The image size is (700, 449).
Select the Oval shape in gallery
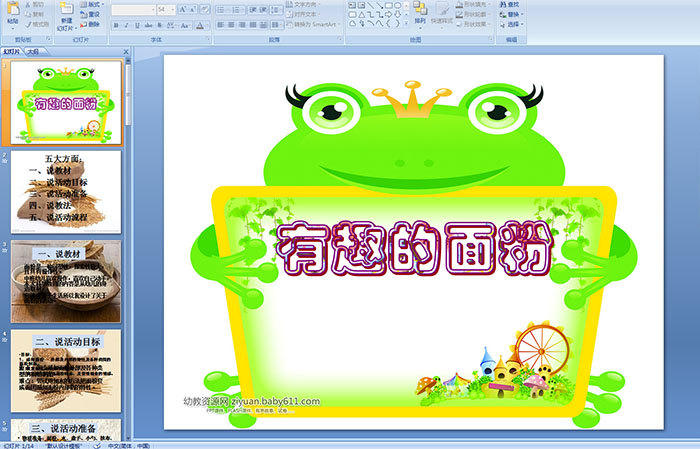pos(397,5)
